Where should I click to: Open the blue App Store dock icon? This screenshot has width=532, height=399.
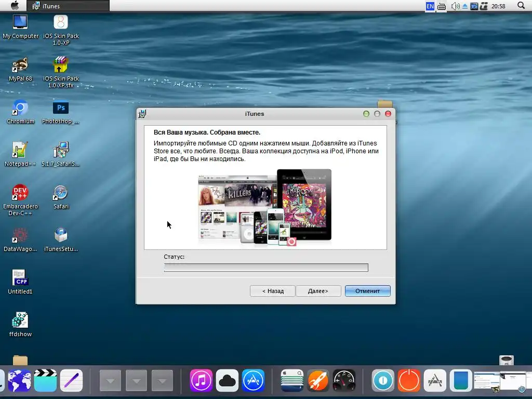253,381
